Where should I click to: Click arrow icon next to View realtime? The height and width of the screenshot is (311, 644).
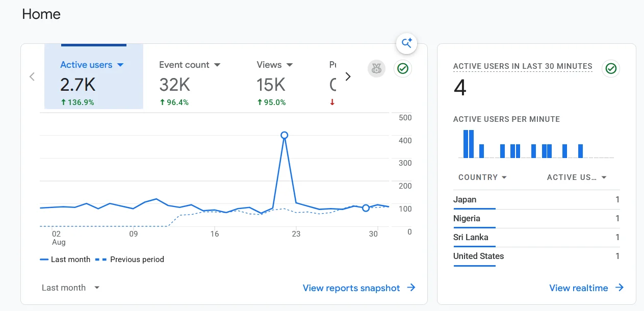[x=619, y=288]
